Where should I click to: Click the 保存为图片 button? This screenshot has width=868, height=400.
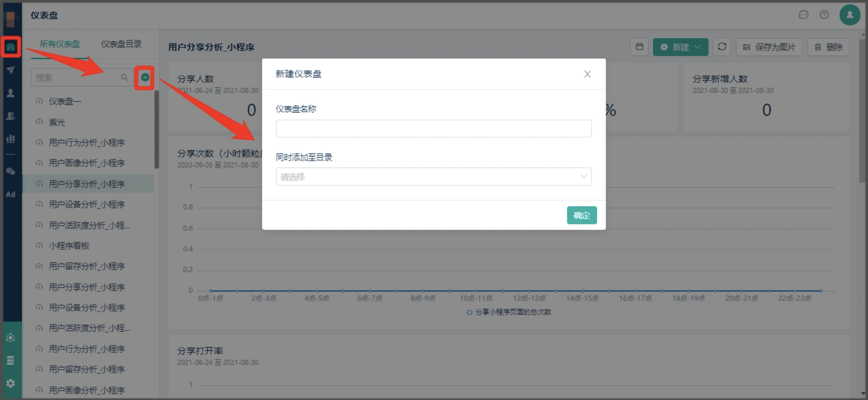(769, 47)
